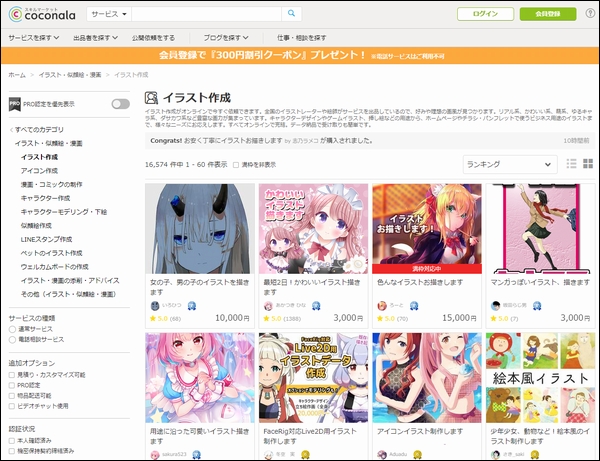Click the illustration category icon beside the heading
Screen dimensions: 600x461
pos(151,98)
